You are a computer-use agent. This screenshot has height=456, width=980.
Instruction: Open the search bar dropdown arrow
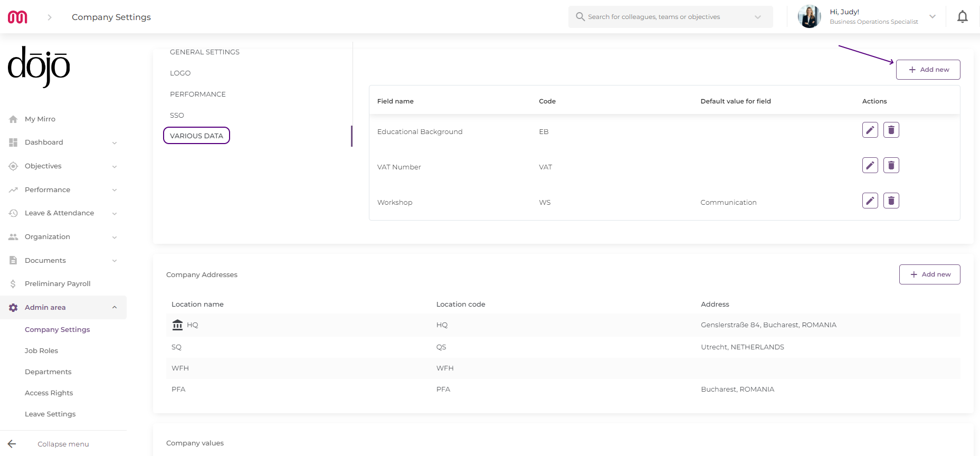tap(758, 17)
